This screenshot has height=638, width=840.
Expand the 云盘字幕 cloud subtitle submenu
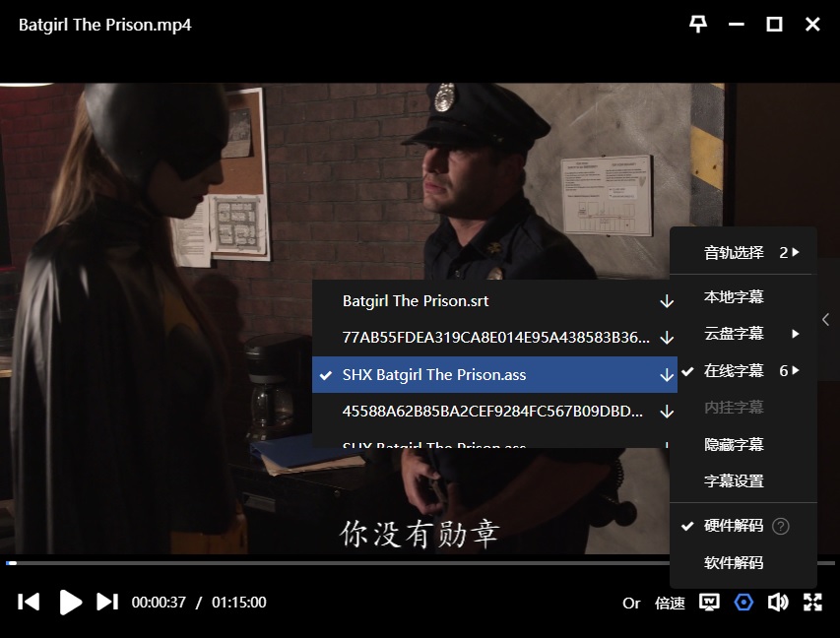[743, 334]
